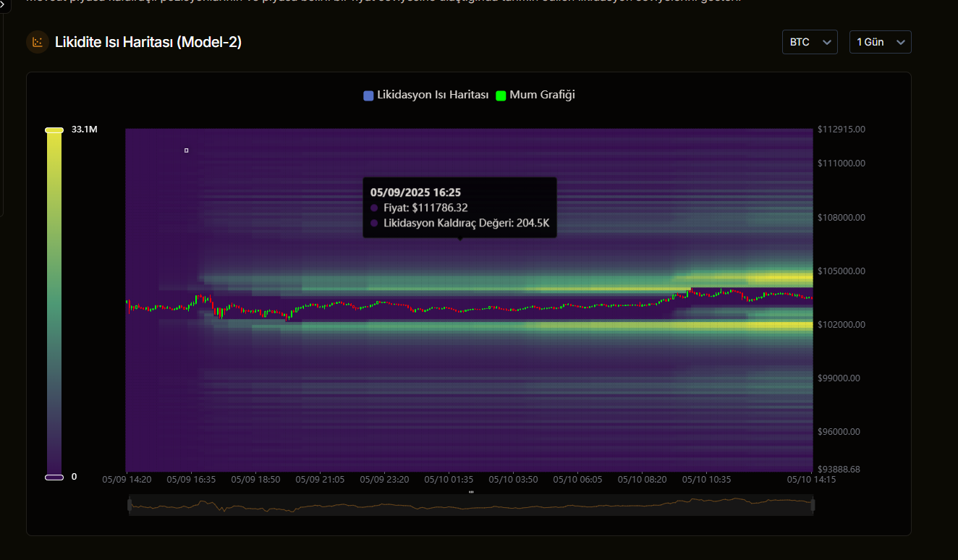Open the BTC coin dropdown
Screen dimensions: 958x560
point(810,42)
